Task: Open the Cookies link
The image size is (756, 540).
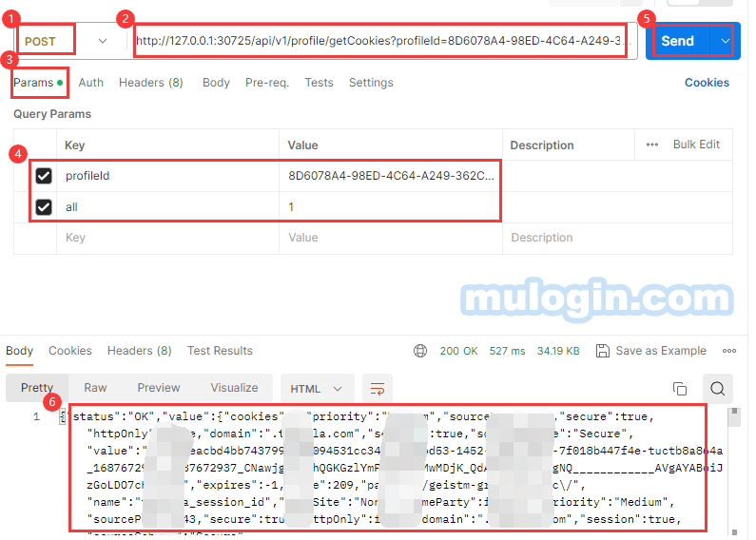Action: [707, 83]
